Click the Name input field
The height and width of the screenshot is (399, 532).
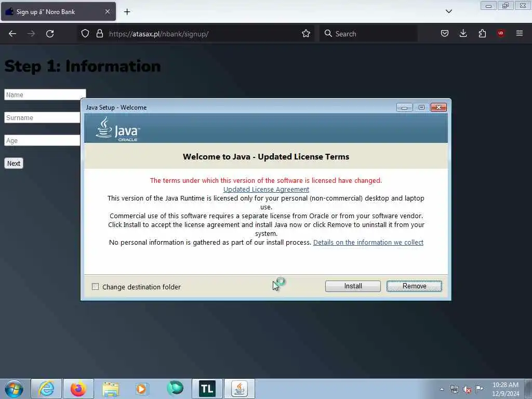pyautogui.click(x=45, y=95)
